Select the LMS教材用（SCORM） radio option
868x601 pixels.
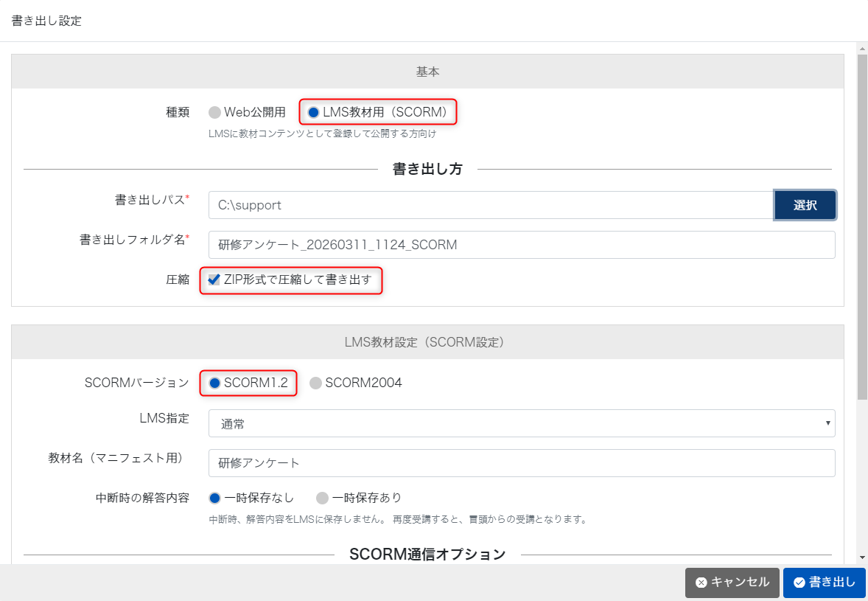coord(313,112)
